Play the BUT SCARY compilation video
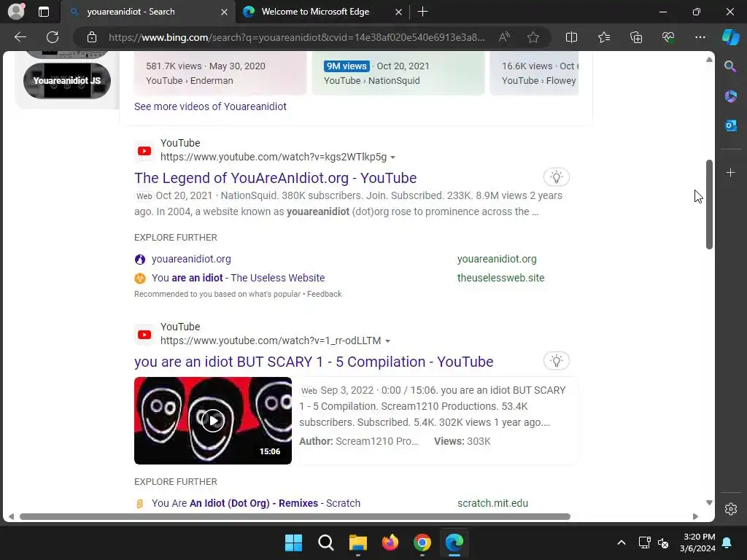The image size is (747, 560). tap(213, 421)
